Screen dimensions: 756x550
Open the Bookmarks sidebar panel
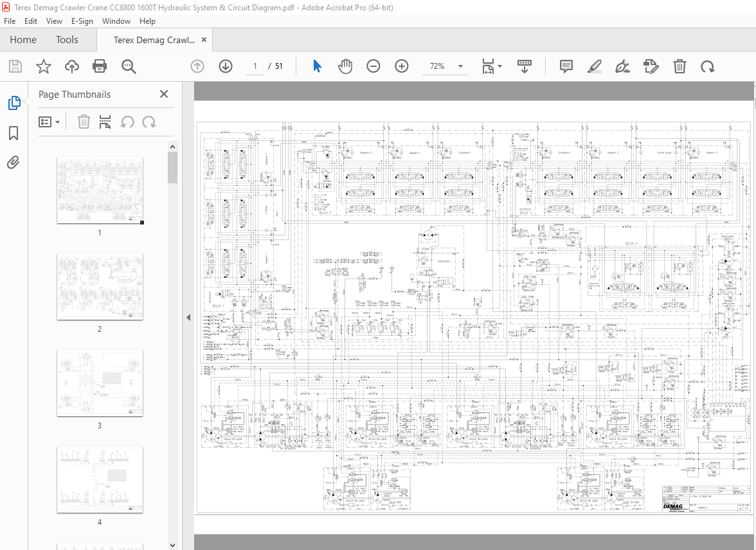(x=14, y=133)
